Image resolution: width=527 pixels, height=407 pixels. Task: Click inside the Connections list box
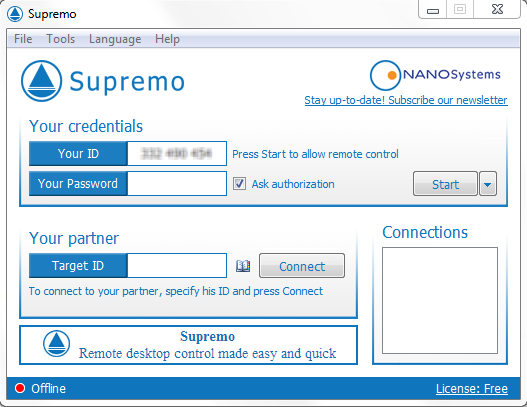pos(440,300)
